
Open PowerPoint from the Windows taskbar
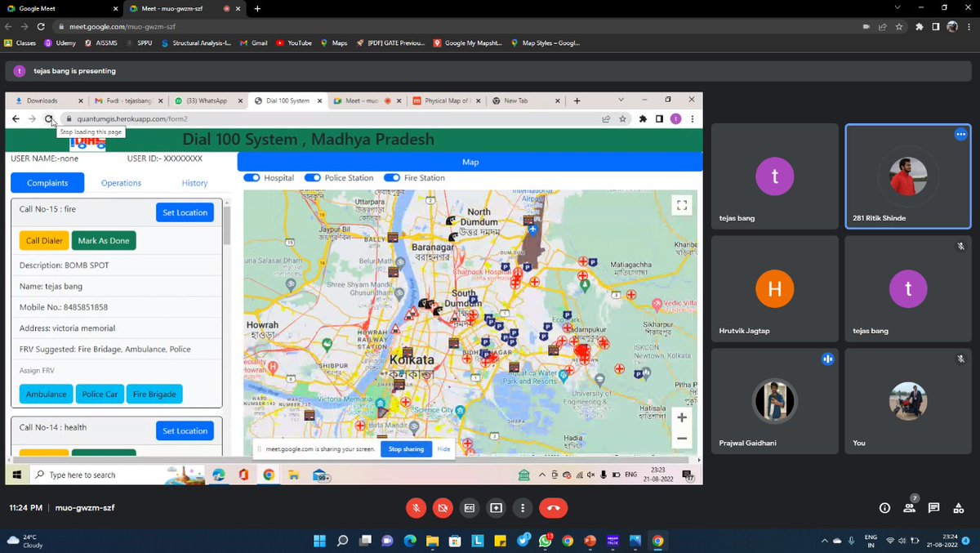(590, 540)
